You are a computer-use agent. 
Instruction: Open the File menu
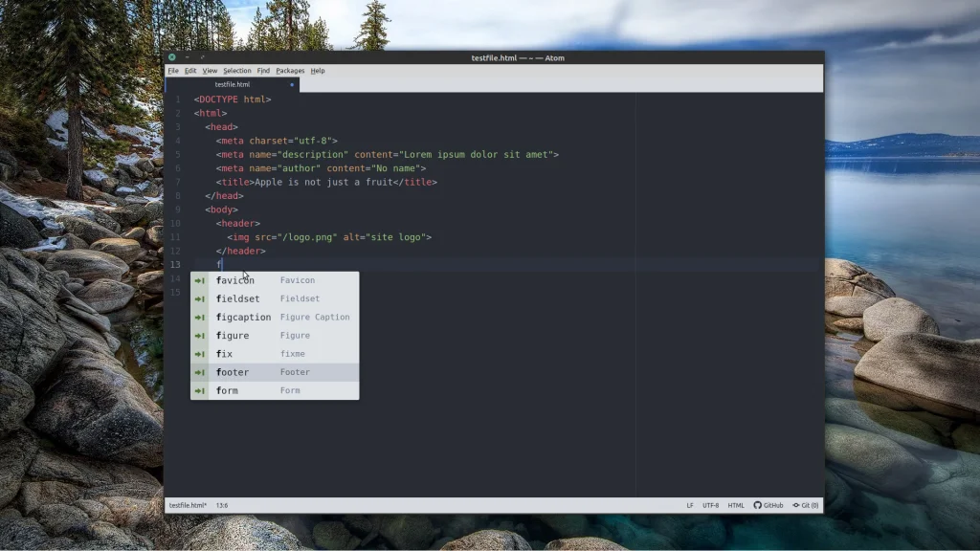coord(173,71)
